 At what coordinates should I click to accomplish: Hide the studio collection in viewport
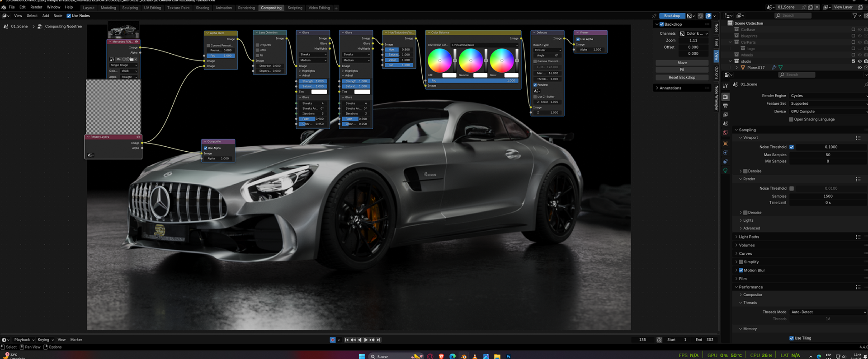[859, 61]
